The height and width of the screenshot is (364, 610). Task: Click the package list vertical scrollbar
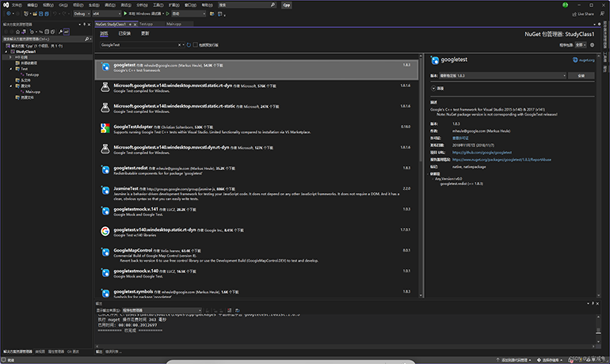[421, 175]
